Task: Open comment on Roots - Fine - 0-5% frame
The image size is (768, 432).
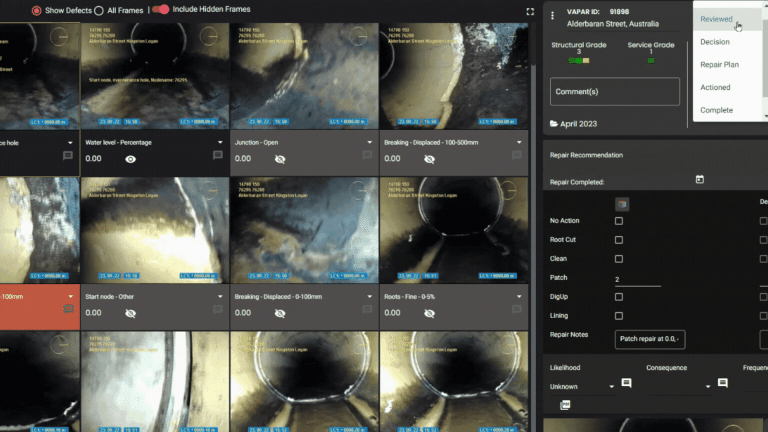Action: [x=516, y=310]
